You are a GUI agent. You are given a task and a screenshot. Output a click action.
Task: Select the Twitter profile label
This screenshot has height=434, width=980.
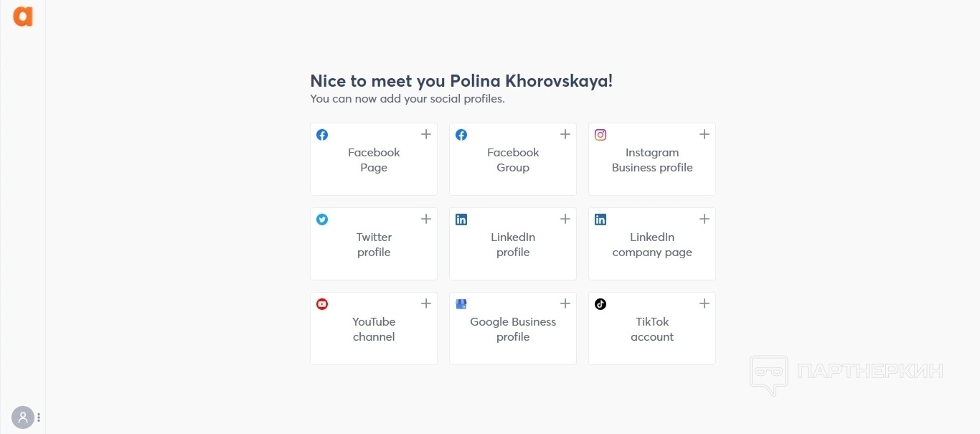pyautogui.click(x=374, y=245)
